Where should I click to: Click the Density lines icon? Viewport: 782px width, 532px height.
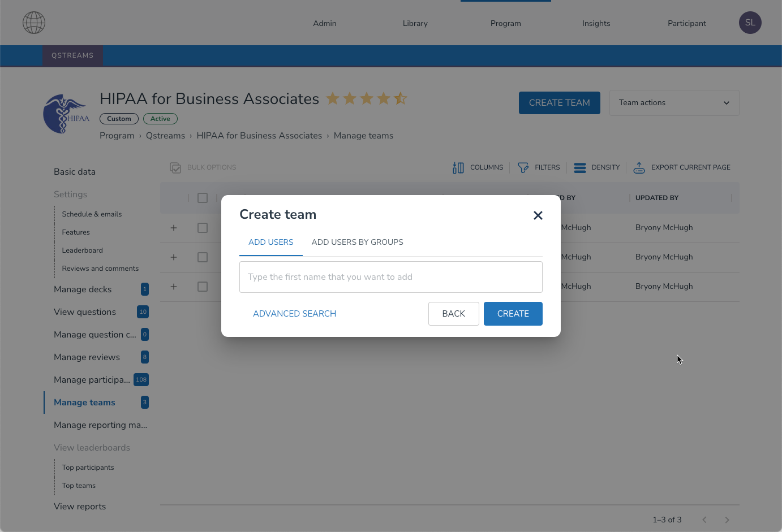pos(580,167)
